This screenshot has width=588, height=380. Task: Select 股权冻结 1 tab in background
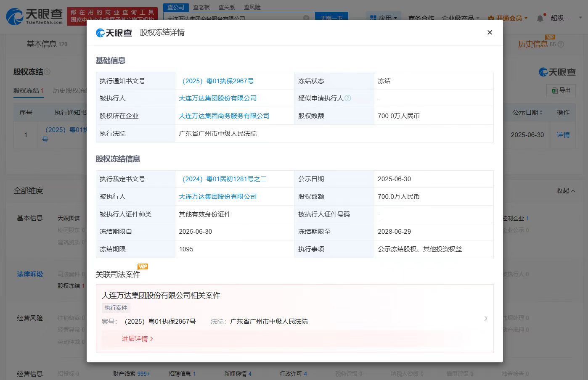point(29,90)
